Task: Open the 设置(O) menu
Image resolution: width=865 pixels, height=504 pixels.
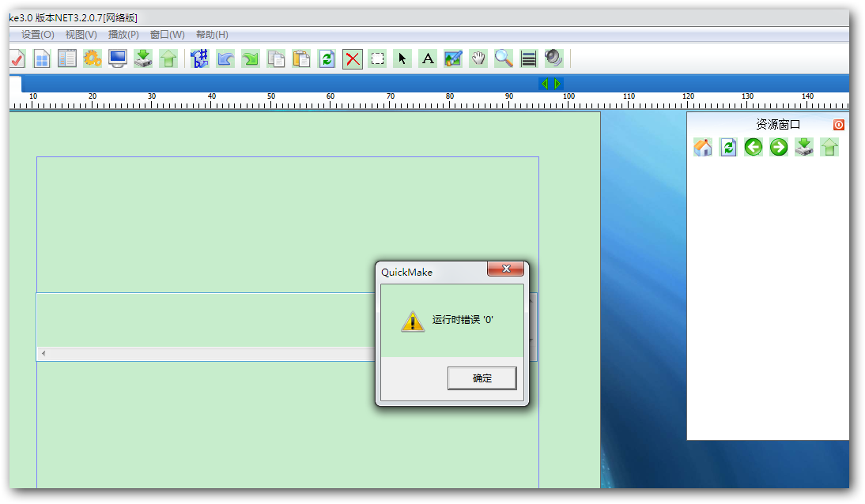Action: click(x=38, y=35)
